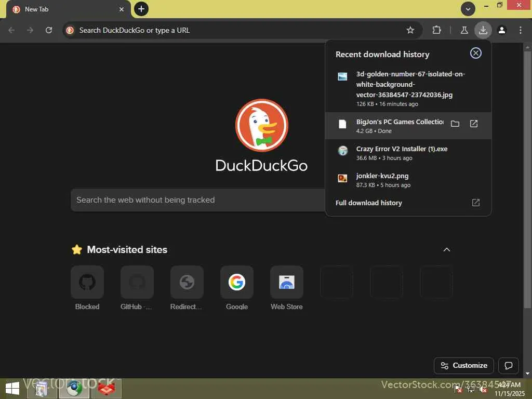Screen dimensions: 532x399
Task: Click the Crazy Error installer disc icon
Action: point(343,151)
